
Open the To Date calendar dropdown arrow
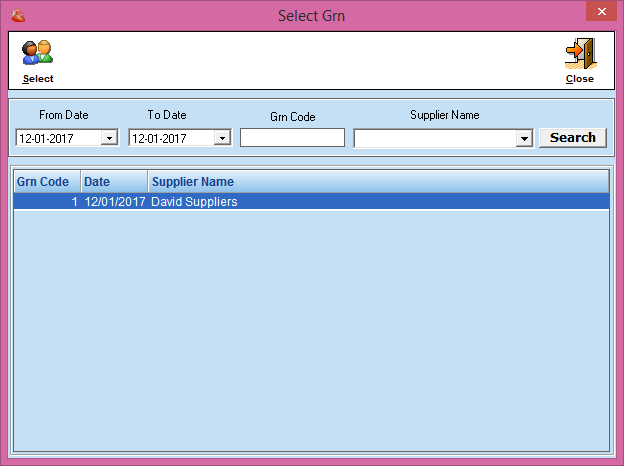[x=222, y=138]
